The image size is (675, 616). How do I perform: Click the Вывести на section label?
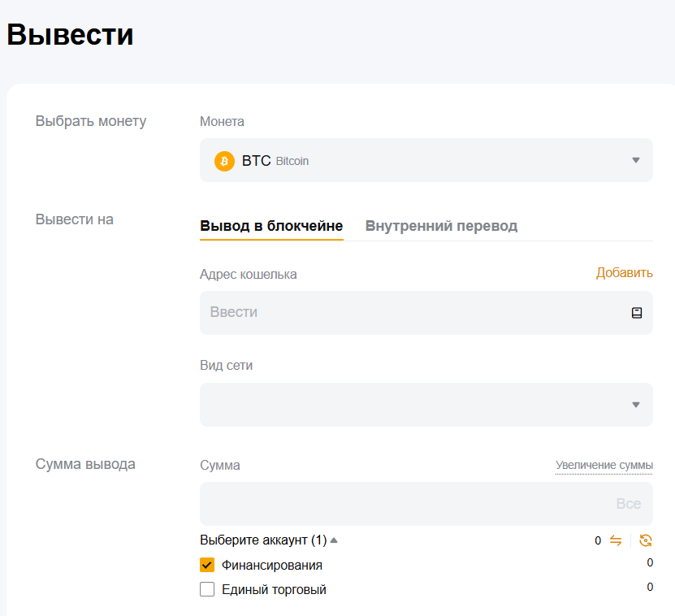click(x=75, y=219)
